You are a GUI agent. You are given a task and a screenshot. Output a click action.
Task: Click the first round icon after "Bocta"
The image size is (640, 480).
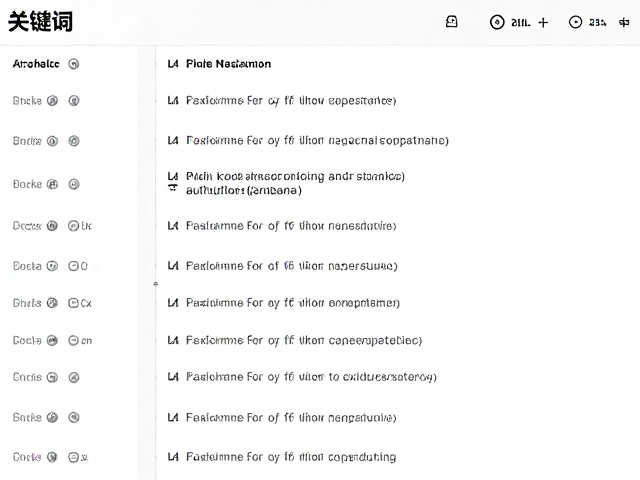[52, 266]
